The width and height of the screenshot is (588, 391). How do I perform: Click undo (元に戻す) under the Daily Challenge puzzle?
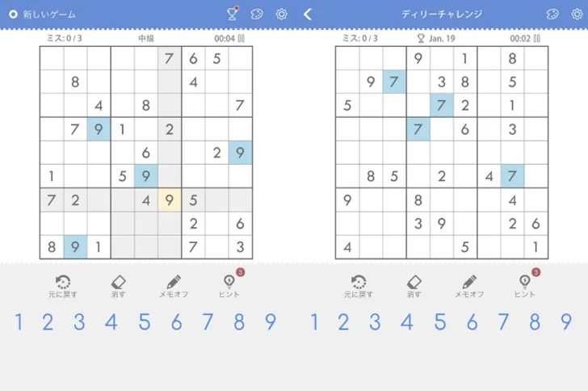359,284
